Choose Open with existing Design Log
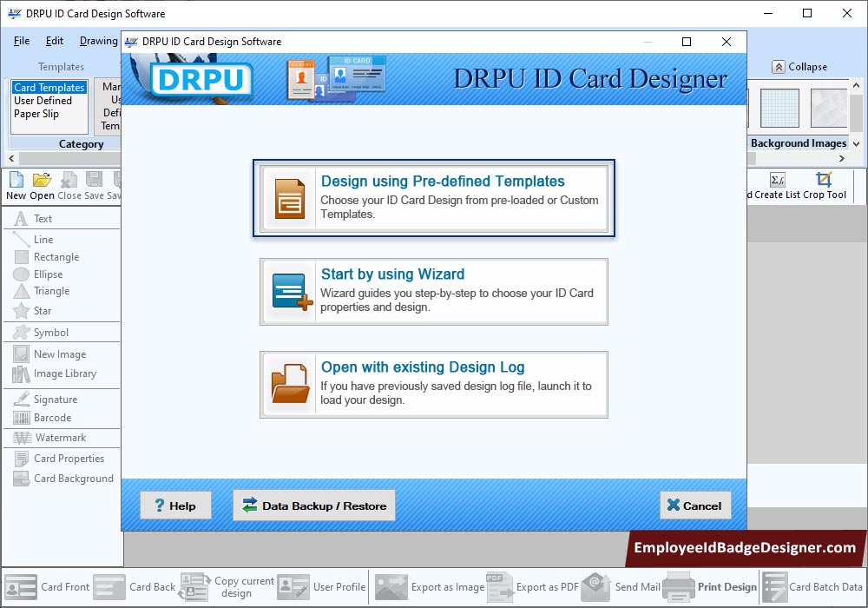This screenshot has height=608, width=868. click(434, 385)
